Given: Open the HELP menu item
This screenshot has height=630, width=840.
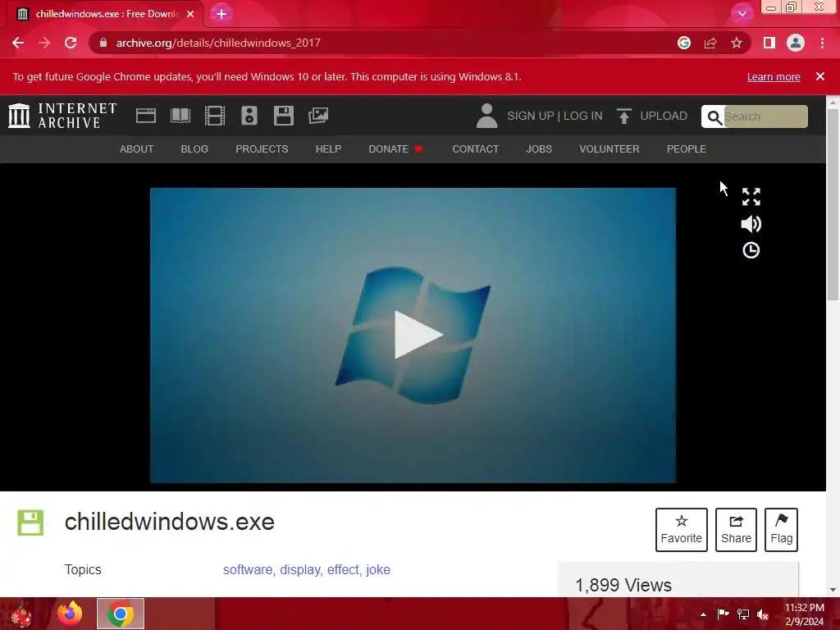Looking at the screenshot, I should click(328, 149).
